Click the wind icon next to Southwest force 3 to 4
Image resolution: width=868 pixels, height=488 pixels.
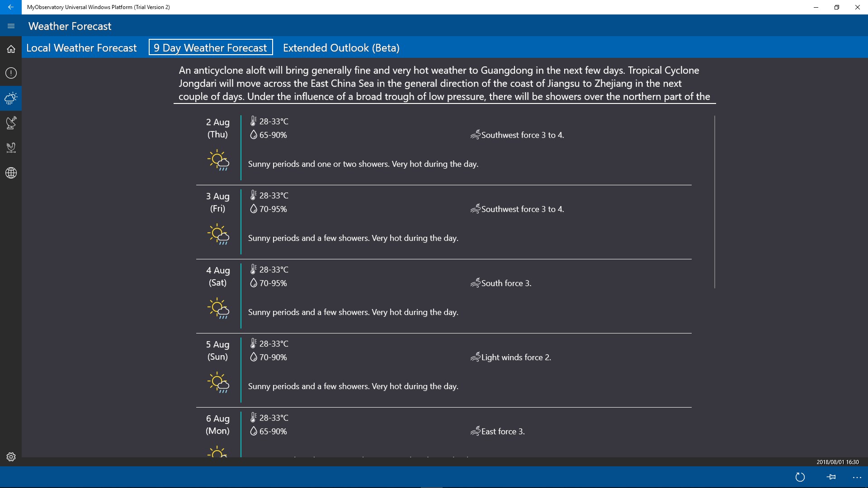(475, 134)
